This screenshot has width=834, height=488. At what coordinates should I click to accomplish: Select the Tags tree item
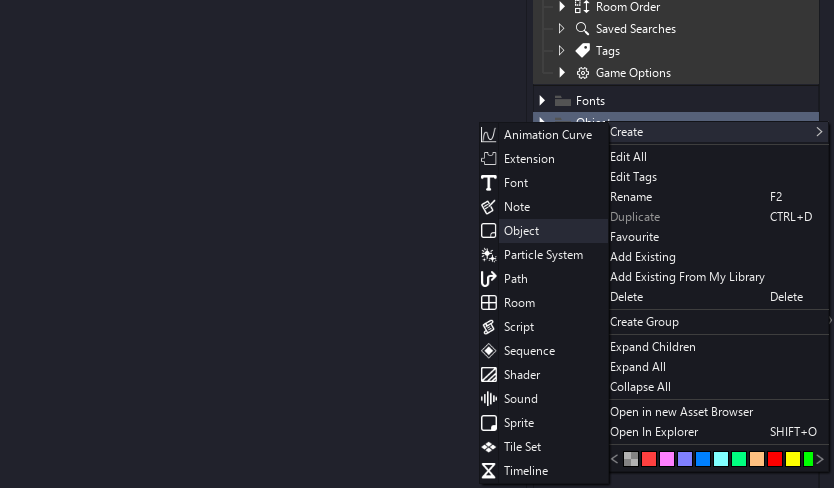607,51
